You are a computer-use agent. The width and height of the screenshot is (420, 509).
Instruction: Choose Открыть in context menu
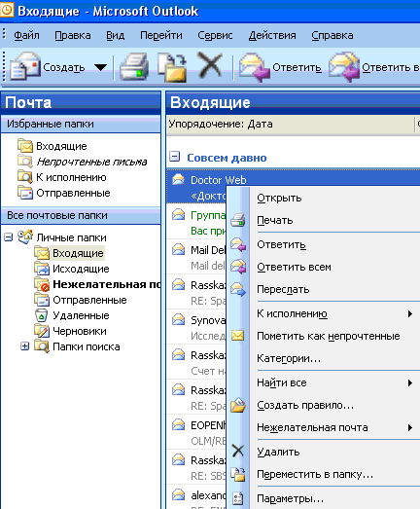325,198
